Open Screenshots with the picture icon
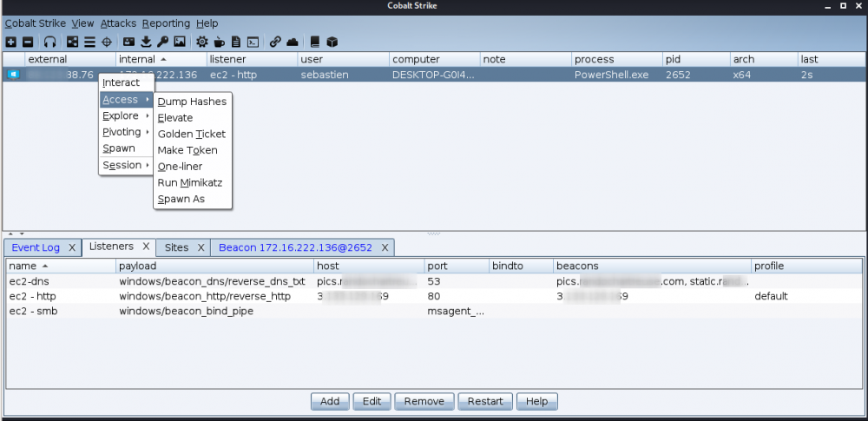 [x=180, y=41]
